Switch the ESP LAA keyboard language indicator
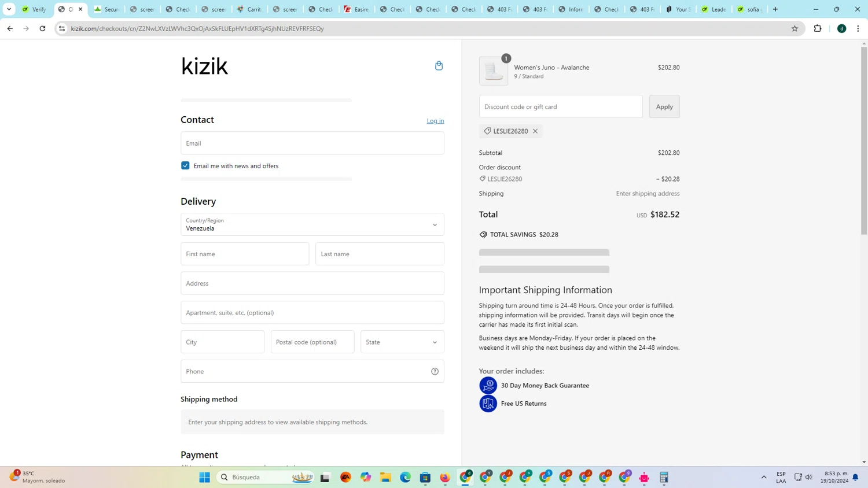Screen dimensions: 868x488 (781, 477)
